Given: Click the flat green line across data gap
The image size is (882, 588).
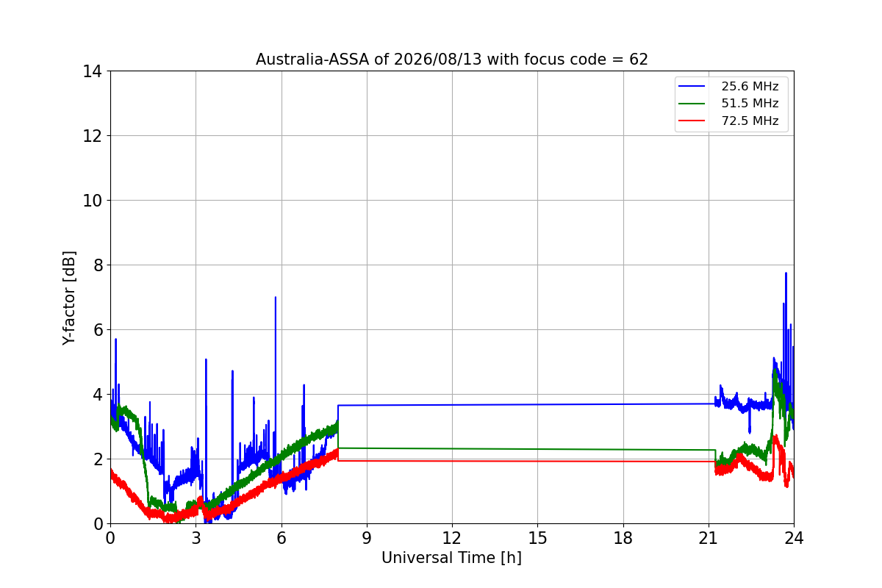Looking at the screenshot, I should pos(526,448).
